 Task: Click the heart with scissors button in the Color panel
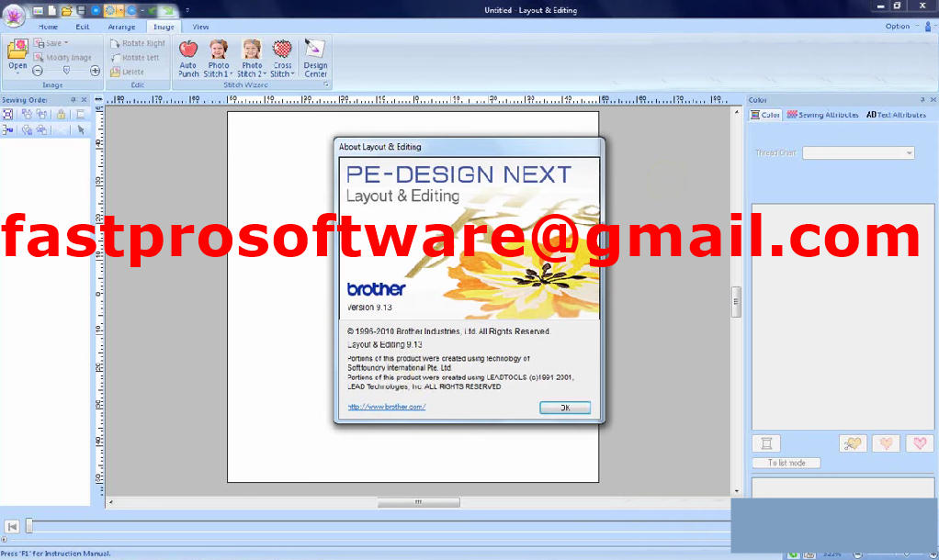point(853,443)
